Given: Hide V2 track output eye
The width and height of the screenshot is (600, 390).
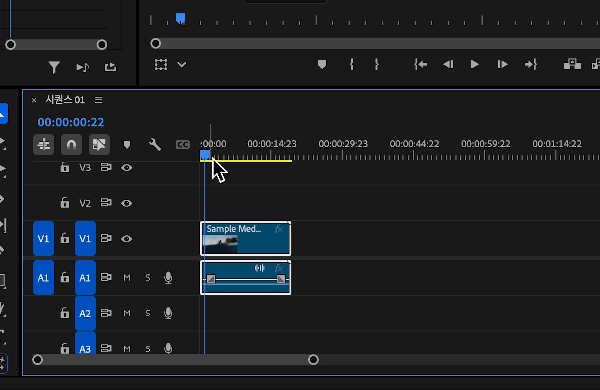Looking at the screenshot, I should [x=127, y=203].
